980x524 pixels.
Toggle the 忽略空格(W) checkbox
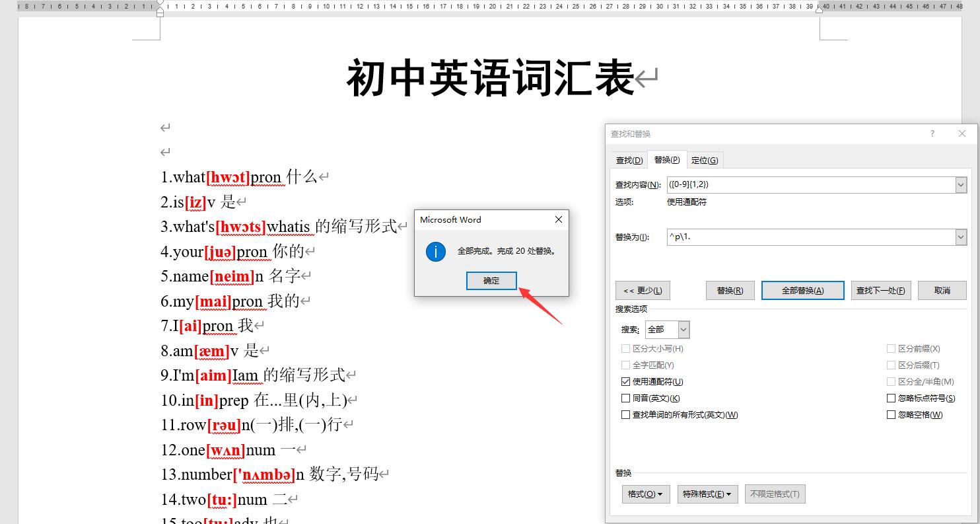coord(891,414)
